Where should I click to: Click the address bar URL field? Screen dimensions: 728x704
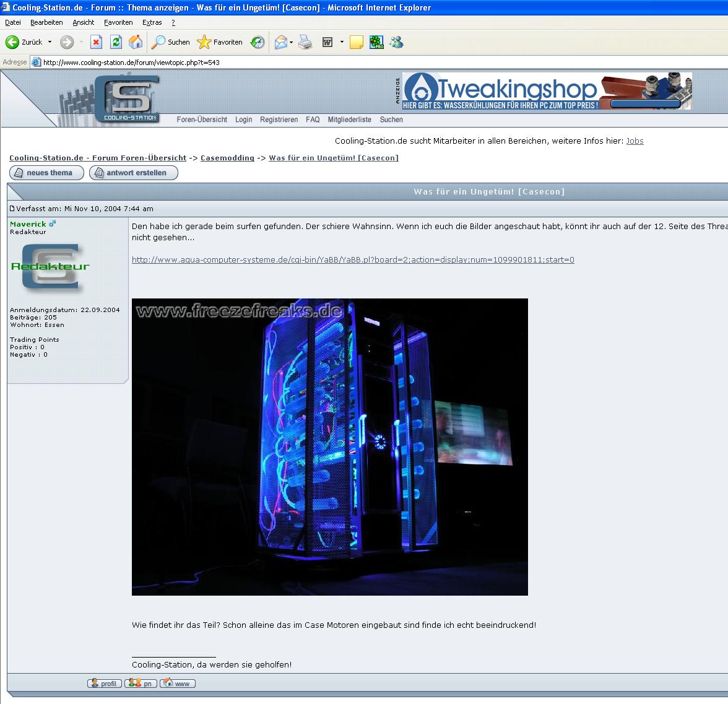371,62
